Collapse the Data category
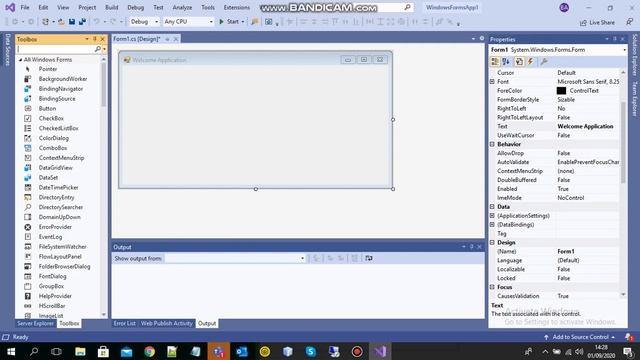 tap(492, 207)
